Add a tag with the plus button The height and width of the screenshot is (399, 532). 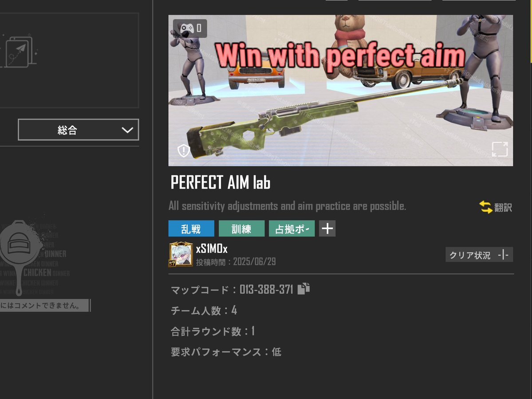pyautogui.click(x=327, y=228)
